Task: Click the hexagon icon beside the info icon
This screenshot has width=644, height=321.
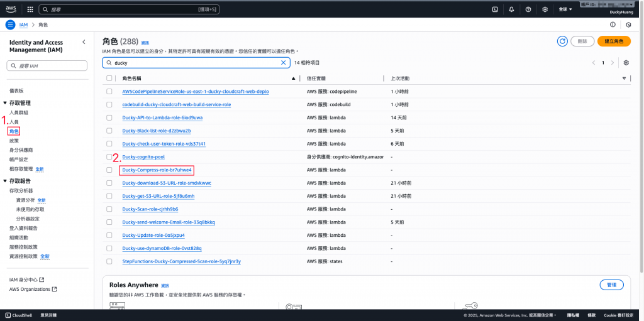Action: [628, 24]
